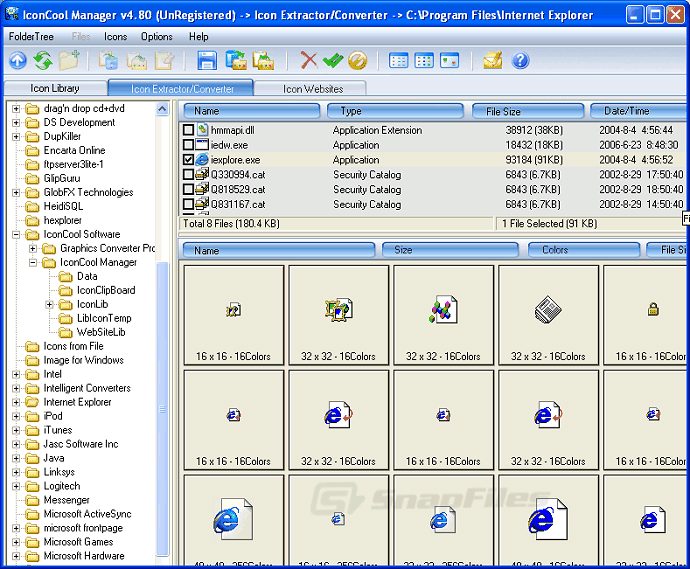
Task: Click the folder tree vertical scrollbar thumb
Action: coord(162,409)
